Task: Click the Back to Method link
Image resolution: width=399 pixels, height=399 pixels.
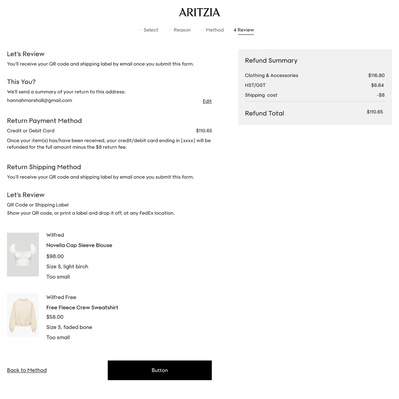Action: [27, 370]
